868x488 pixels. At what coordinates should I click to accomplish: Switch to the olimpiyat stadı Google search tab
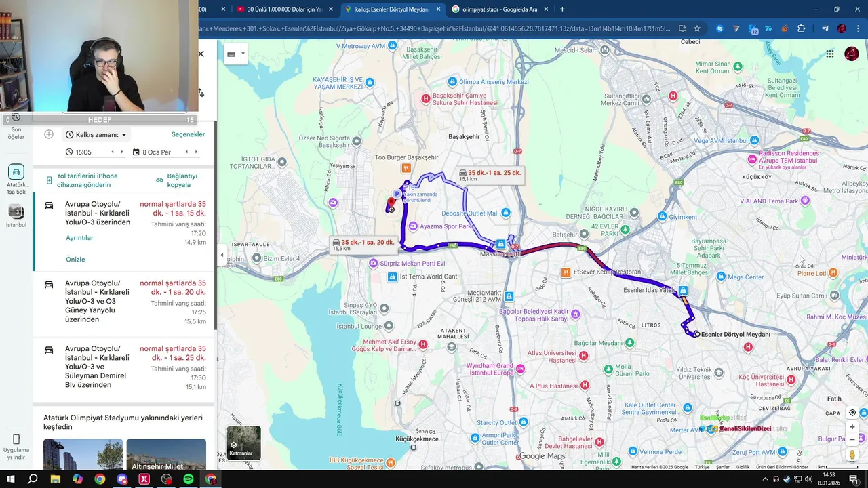coord(499,9)
